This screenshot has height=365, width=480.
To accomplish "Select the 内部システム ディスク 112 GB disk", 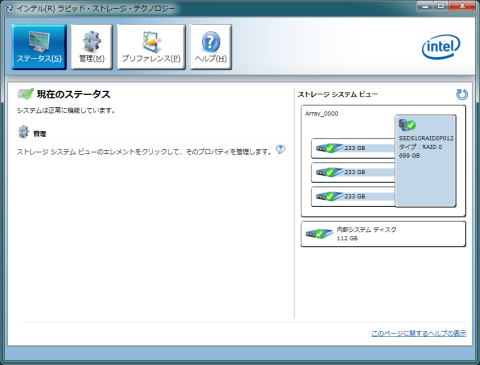I will pos(383,234).
